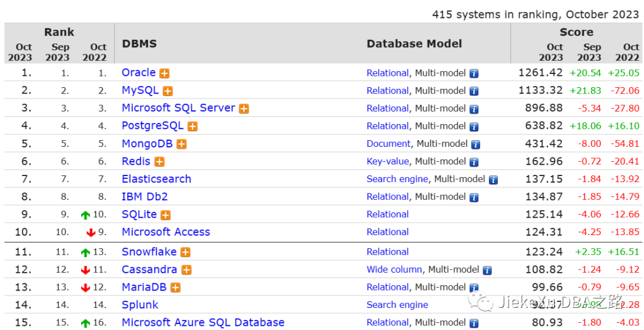Click the orange plus icon beside MySQL
The width and height of the screenshot is (644, 330).
tap(168, 91)
